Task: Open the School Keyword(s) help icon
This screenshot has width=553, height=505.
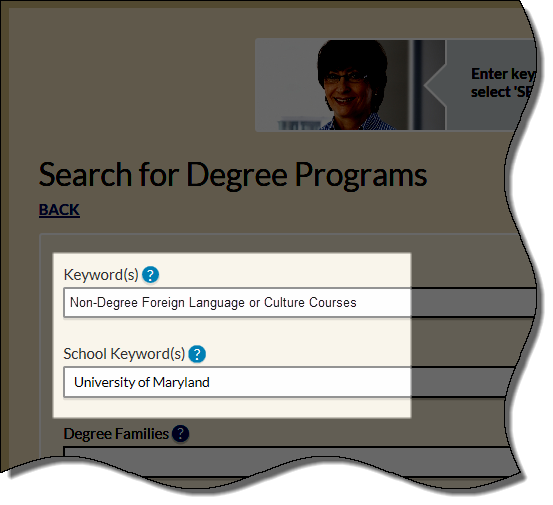Action: tap(197, 354)
